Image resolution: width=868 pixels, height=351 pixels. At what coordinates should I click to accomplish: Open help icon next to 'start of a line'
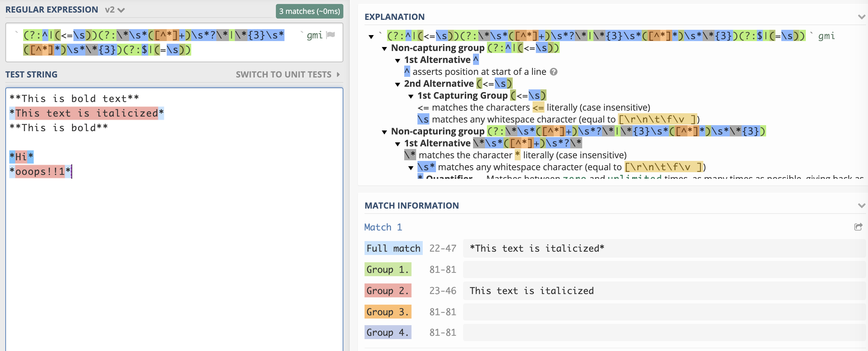pyautogui.click(x=553, y=72)
